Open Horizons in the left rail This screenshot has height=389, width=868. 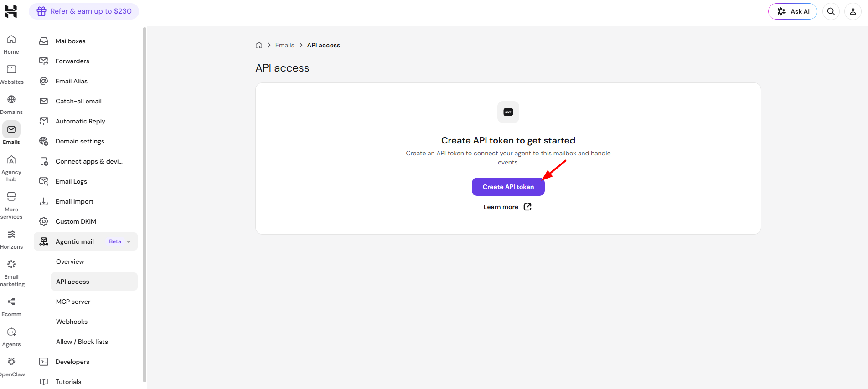[x=11, y=240]
